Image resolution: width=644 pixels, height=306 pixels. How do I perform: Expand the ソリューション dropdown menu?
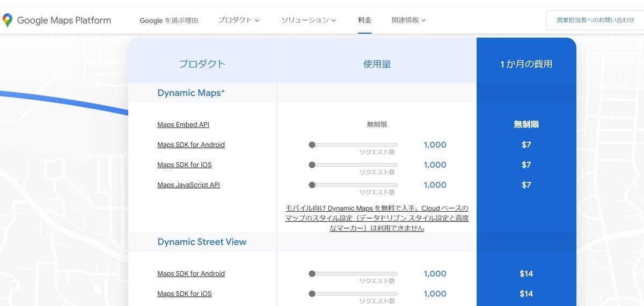click(309, 20)
